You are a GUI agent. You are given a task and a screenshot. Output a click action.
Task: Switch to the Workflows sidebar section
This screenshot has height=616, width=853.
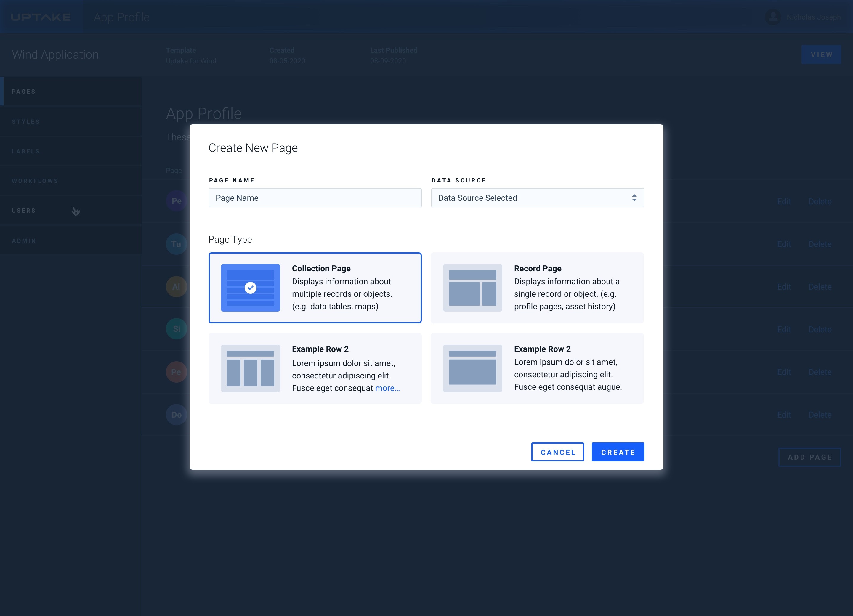click(x=35, y=181)
